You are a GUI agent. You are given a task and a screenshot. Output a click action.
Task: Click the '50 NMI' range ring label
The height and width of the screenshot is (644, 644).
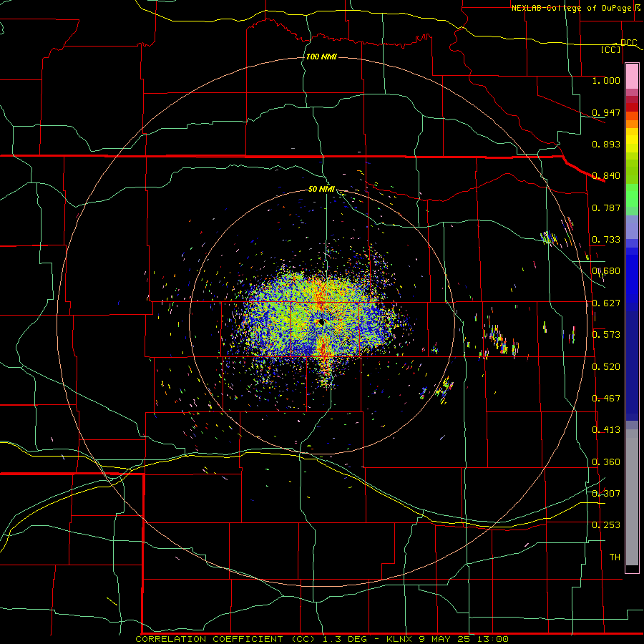pyautogui.click(x=321, y=189)
